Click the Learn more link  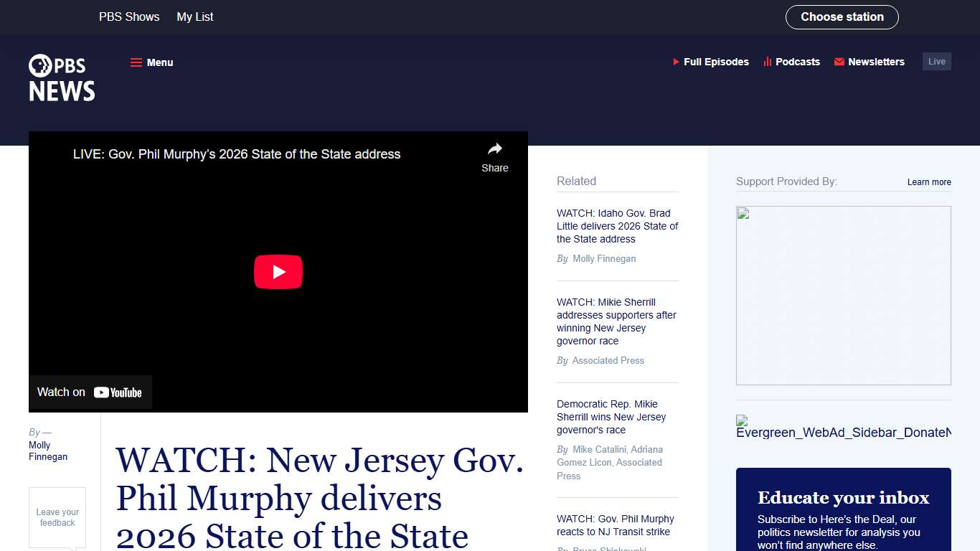[x=929, y=182]
